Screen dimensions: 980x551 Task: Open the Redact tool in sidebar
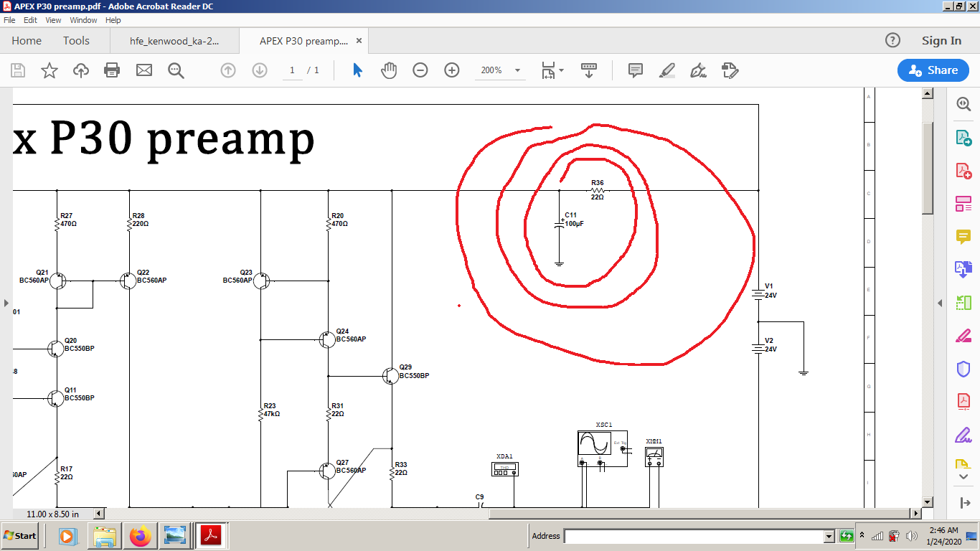click(x=963, y=336)
